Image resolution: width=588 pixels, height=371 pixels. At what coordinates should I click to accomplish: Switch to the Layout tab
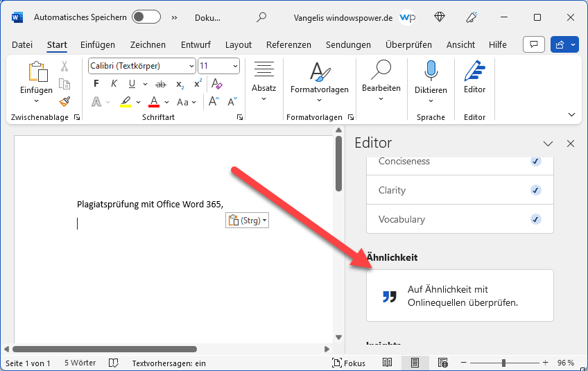[239, 44]
